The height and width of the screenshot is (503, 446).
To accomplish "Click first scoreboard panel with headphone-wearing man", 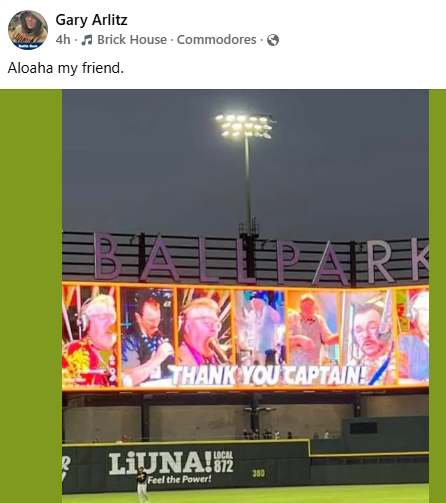I will (90, 336).
